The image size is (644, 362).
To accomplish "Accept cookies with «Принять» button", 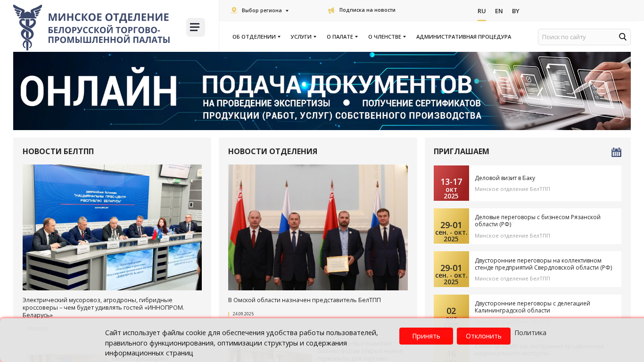I will [426, 336].
